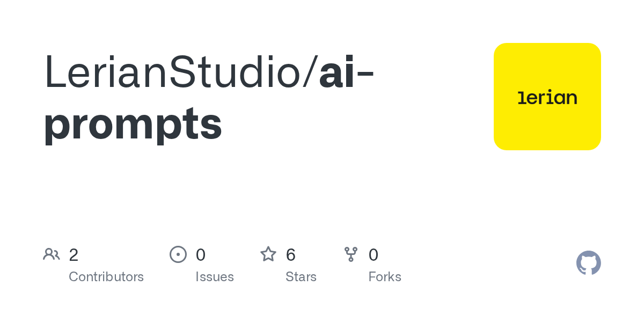Open the Contributors label

[106, 277]
